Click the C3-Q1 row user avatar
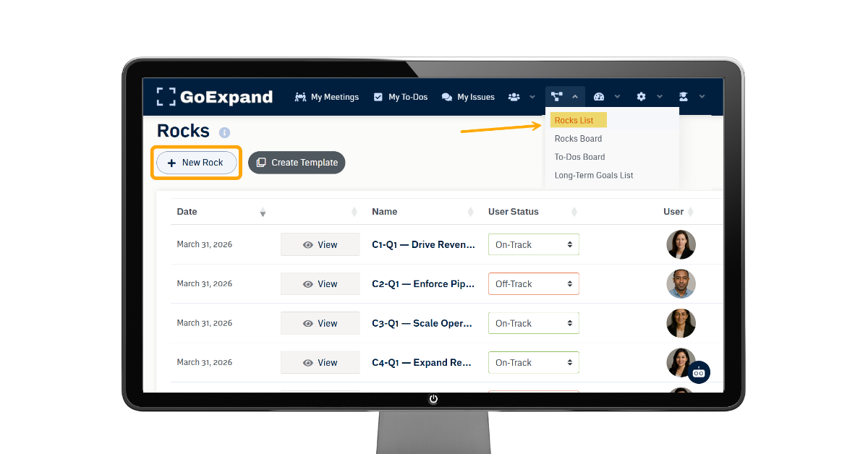Viewport: 868px width, 454px height. (x=681, y=324)
